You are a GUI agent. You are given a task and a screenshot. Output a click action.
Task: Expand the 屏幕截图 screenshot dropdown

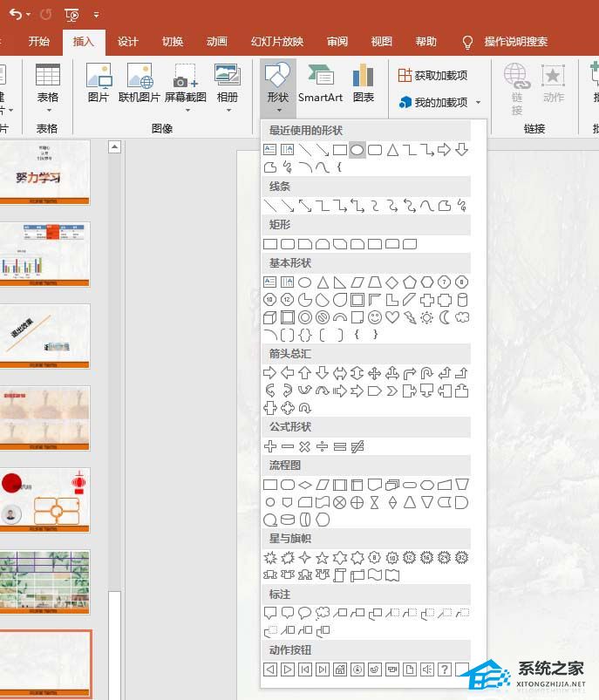[x=186, y=89]
